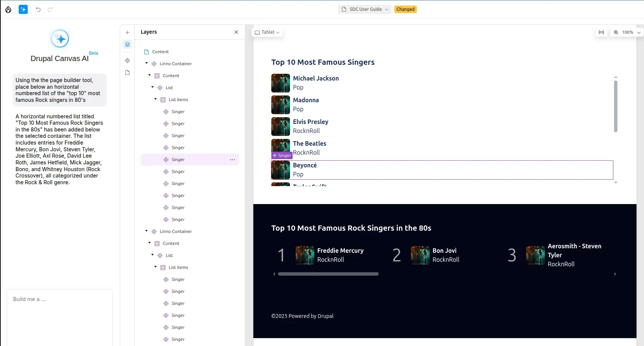Click the Drupal drop logo icon

click(8, 9)
